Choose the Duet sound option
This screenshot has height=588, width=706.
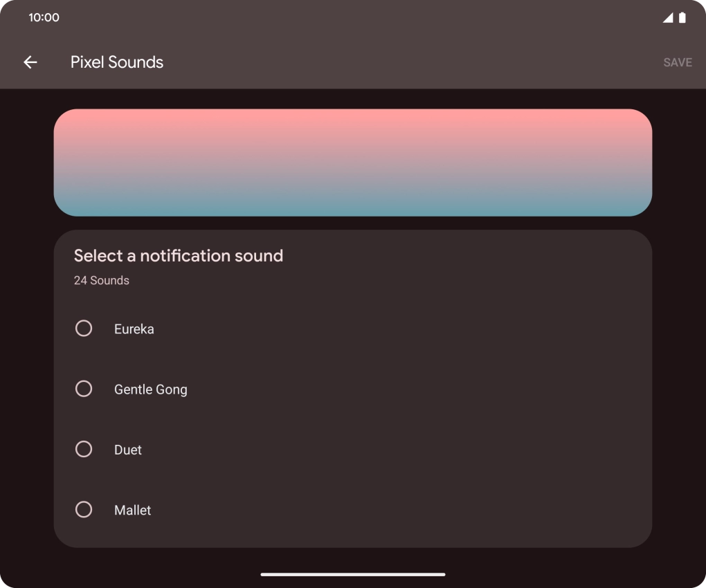tap(84, 449)
